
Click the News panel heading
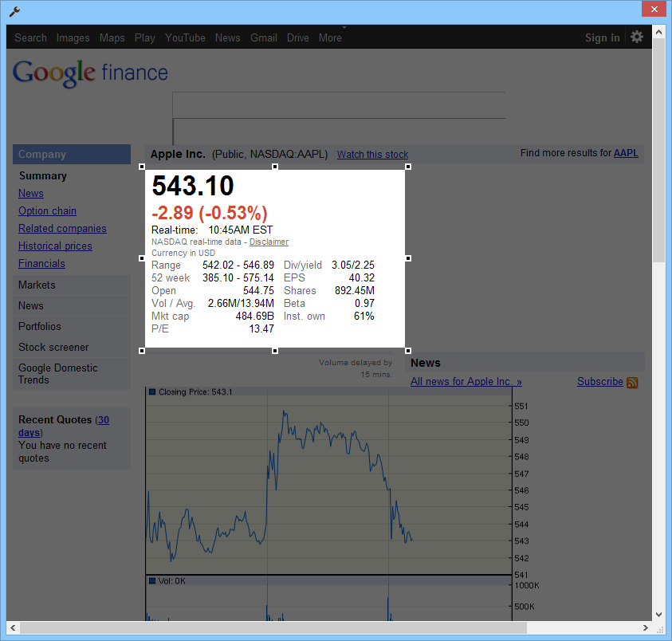tap(426, 363)
